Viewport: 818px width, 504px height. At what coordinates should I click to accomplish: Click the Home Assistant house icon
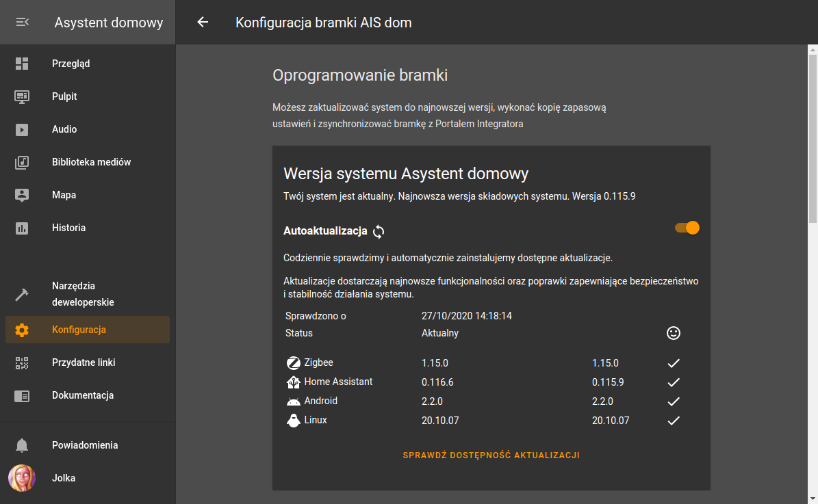(x=294, y=382)
